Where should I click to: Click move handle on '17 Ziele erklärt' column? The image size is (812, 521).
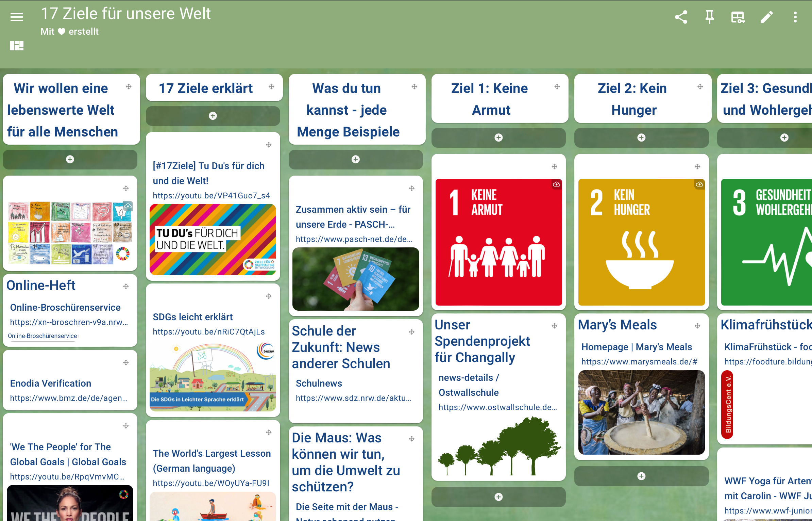pyautogui.click(x=271, y=86)
